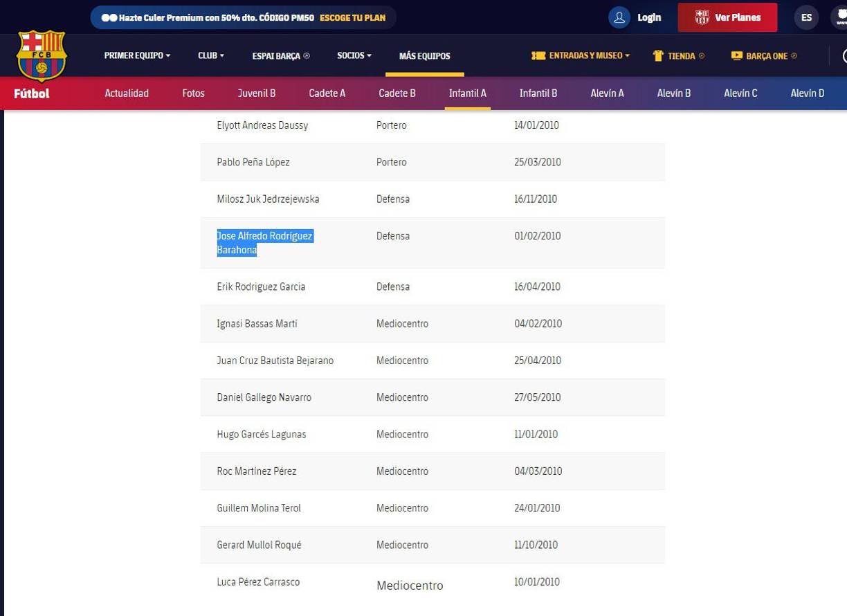Select the Cadete A team tab
Viewport: 847px width, 616px height.
point(327,93)
